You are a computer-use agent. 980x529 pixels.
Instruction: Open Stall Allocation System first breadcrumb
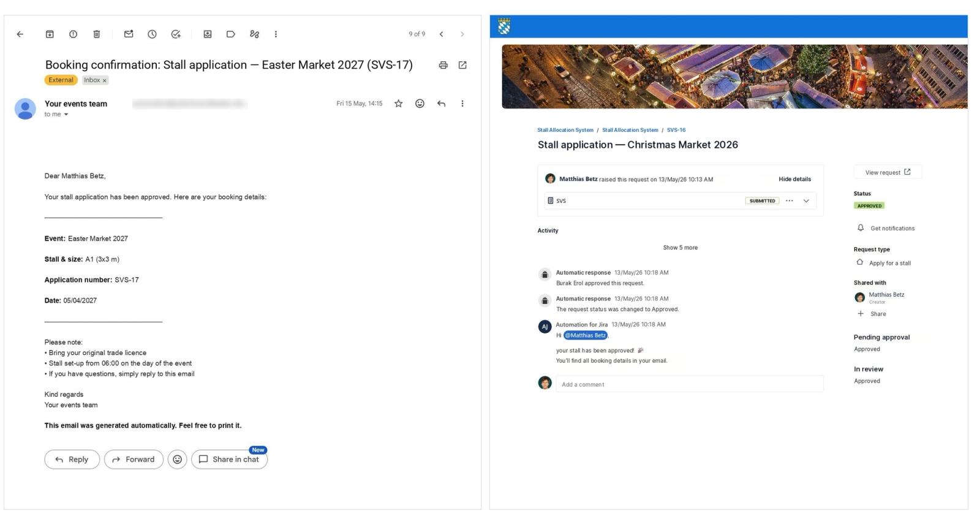[x=565, y=130]
